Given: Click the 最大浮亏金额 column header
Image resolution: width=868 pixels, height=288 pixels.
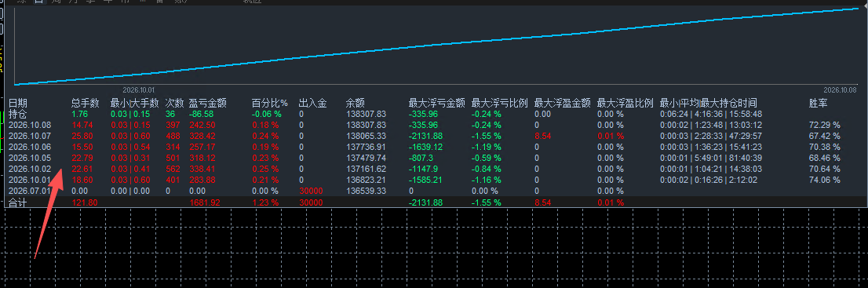Looking at the screenshot, I should (437, 103).
